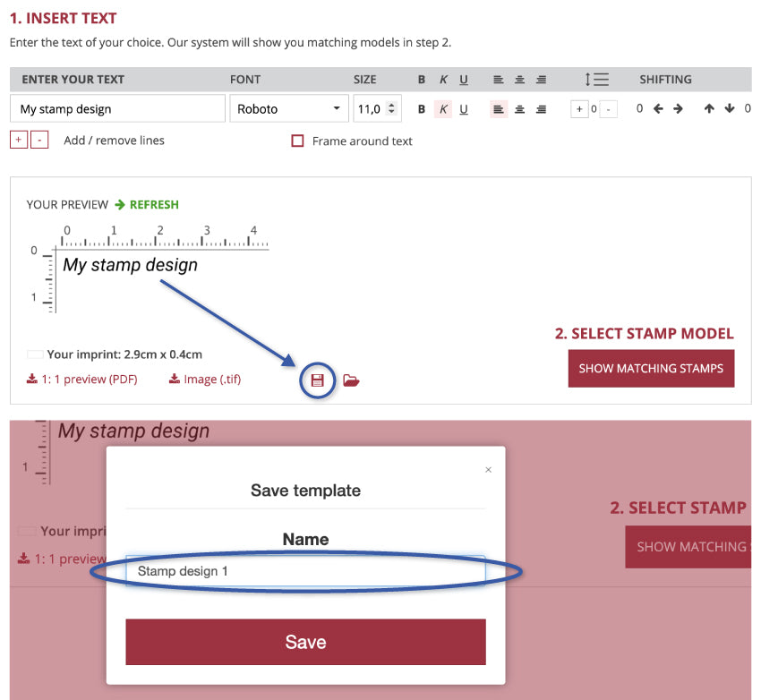Enable the Frame around text checkbox
The height and width of the screenshot is (700, 761).
click(x=298, y=141)
